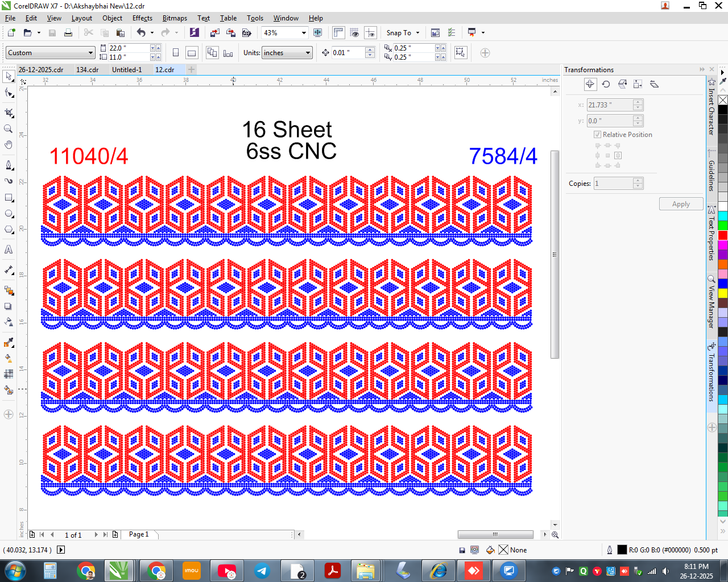Viewport: 728px width, 582px height.
Task: Pick the red swatch in color palette
Action: (723, 235)
